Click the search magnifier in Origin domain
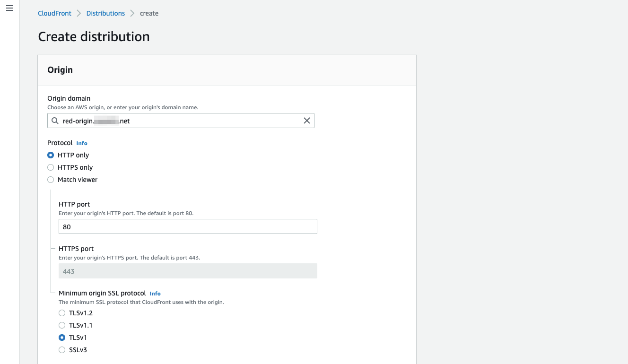The image size is (628, 364). click(55, 121)
